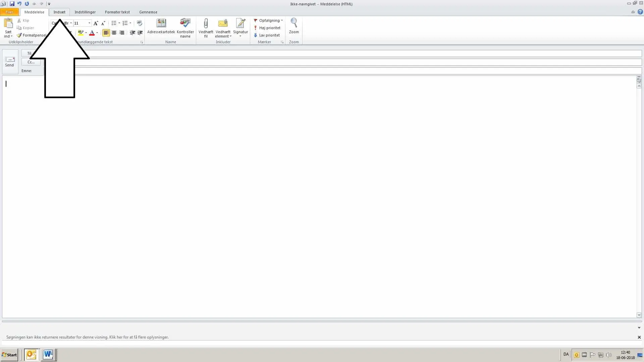Open the Formater tekst tab
Image resolution: width=644 pixels, height=362 pixels.
click(x=117, y=12)
